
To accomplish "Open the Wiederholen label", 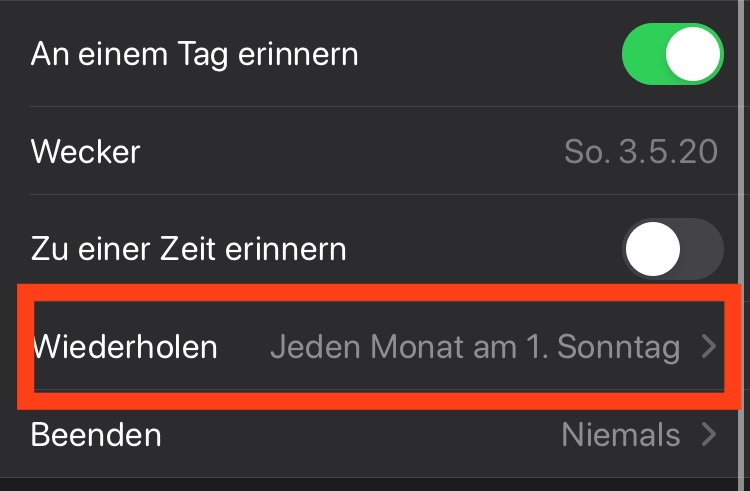I will (x=125, y=347).
